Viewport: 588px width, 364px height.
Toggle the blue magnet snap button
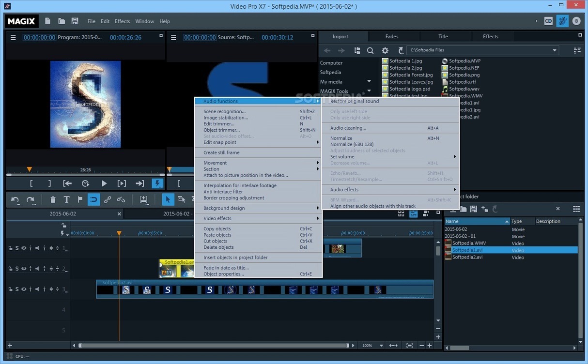pyautogui.click(x=93, y=199)
